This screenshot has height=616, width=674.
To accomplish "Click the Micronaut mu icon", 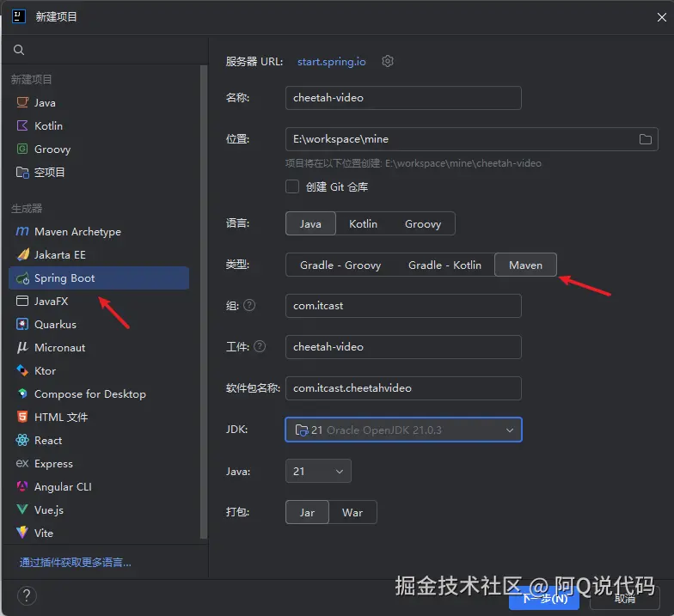I will pyautogui.click(x=22, y=347).
